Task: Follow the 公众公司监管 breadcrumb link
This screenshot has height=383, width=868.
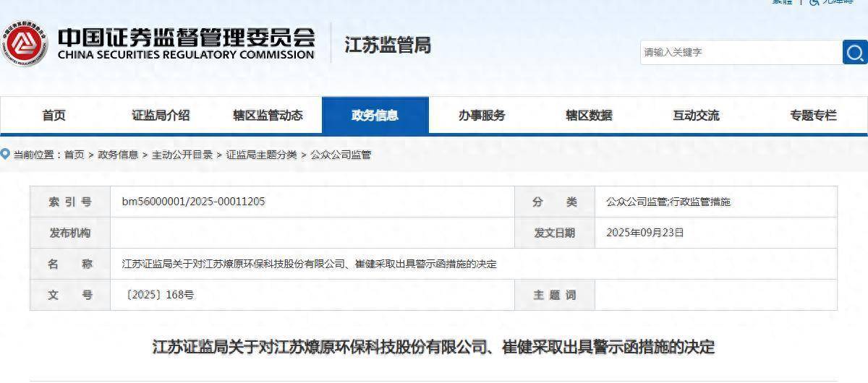Action: point(341,155)
